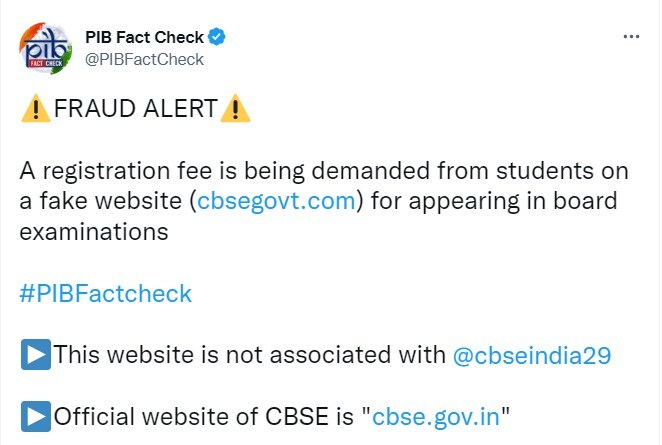Image resolution: width=662 pixels, height=445 pixels.
Task: Click "for appearing in board" text
Action: click(495, 201)
